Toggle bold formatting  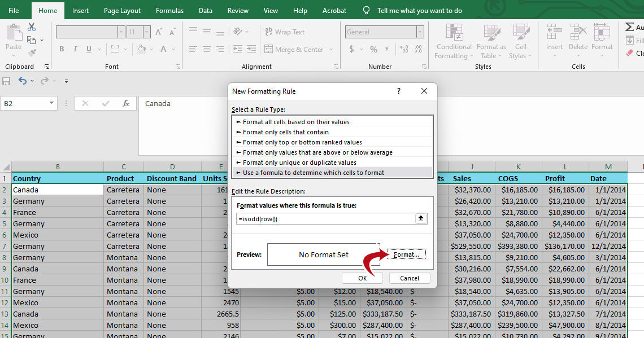tap(62, 49)
